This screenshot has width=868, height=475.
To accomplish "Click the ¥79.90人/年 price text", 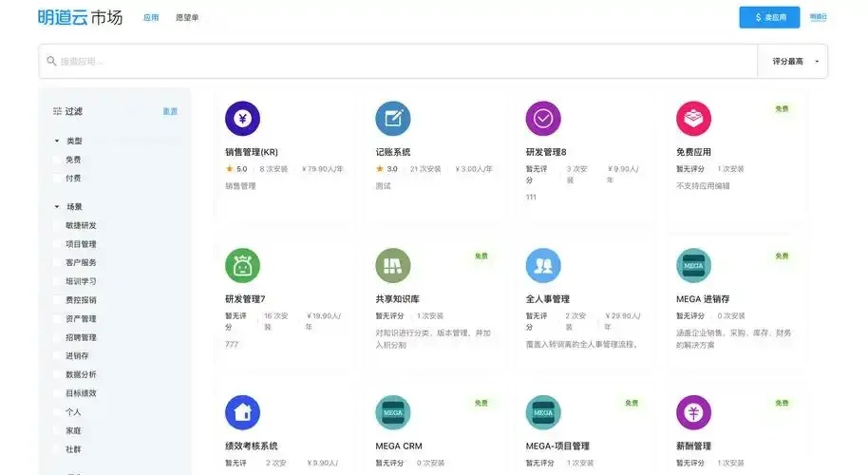I will [323, 169].
